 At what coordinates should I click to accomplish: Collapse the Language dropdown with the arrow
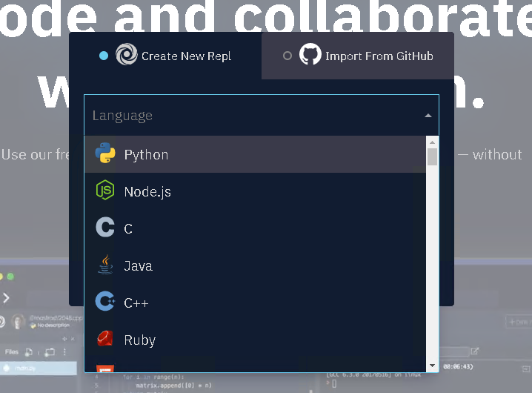click(428, 116)
